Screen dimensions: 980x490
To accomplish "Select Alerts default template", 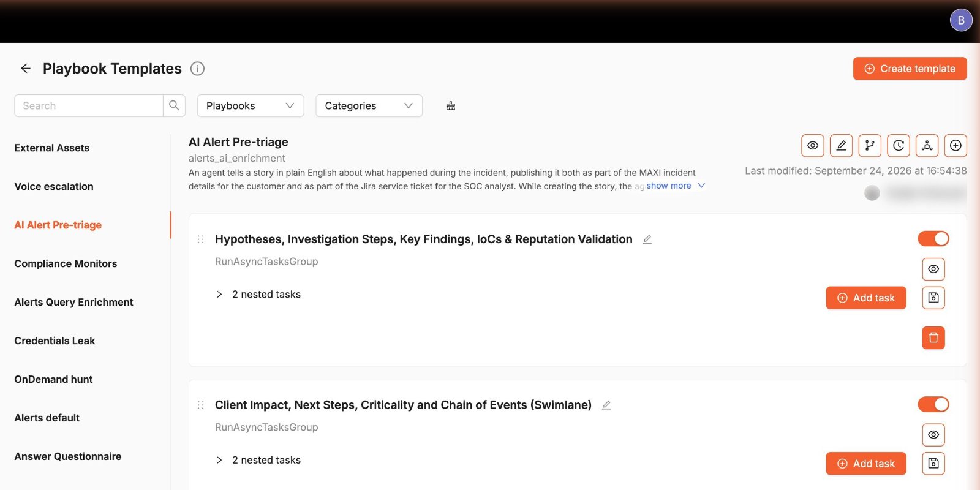I will 47,418.
